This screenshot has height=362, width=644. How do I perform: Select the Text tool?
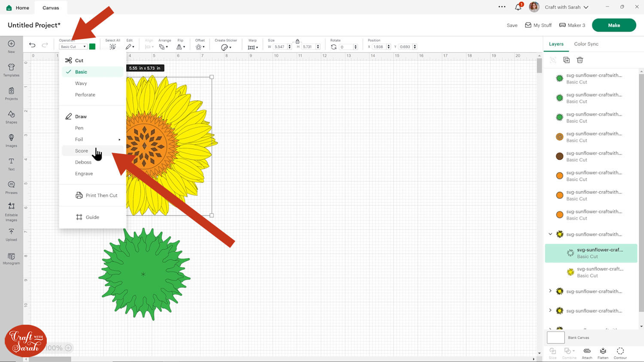(11, 164)
